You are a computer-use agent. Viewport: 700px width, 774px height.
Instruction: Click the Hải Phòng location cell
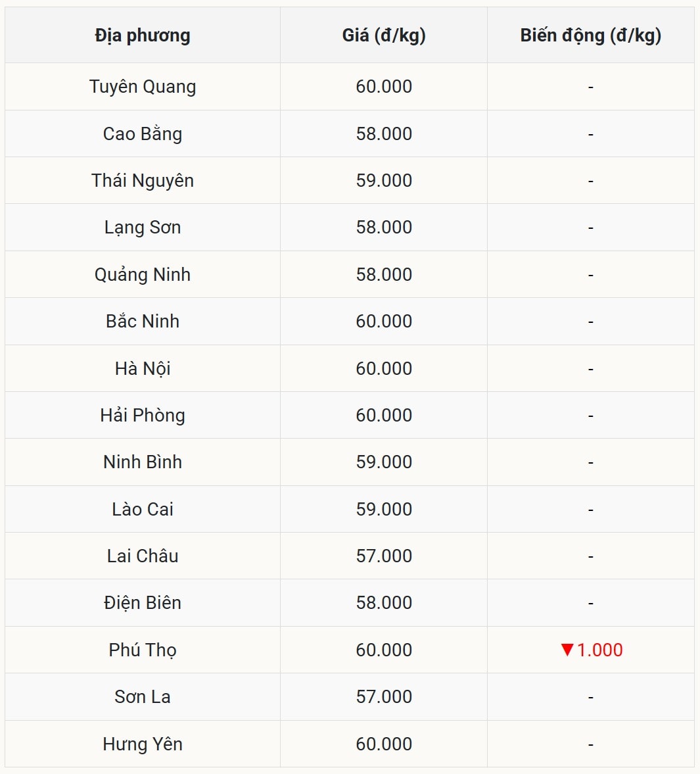point(143,415)
